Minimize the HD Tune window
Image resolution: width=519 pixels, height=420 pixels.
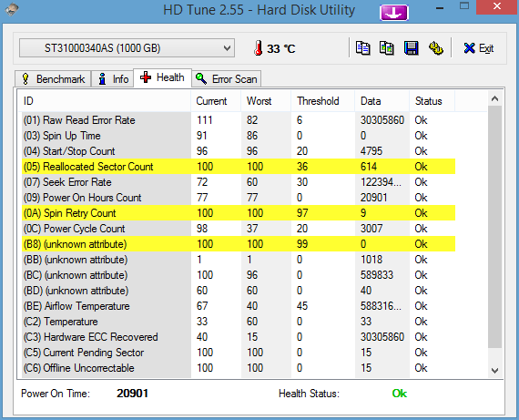(440, 7)
